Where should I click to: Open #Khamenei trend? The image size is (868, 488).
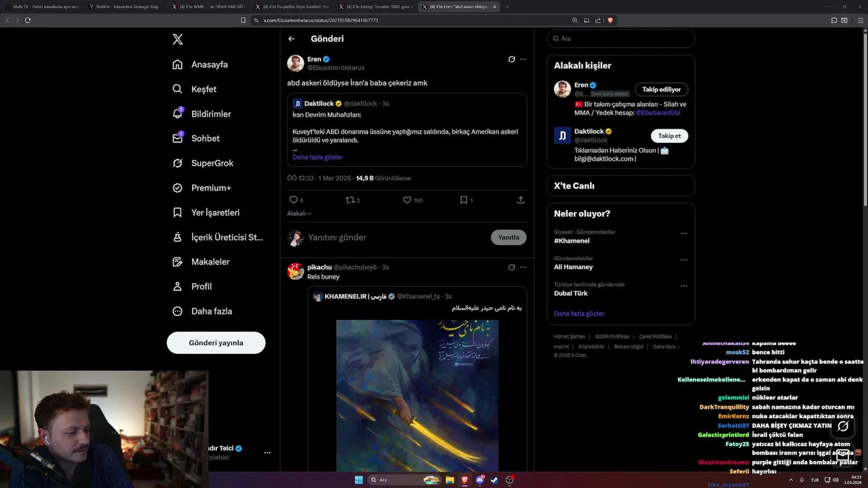tap(572, 241)
